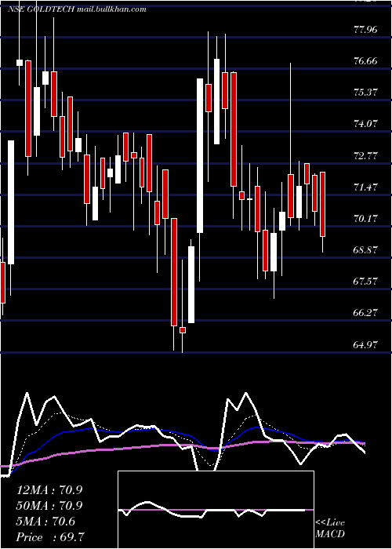The image size is (392, 549).
Task: Click the 72.77 price axis label
Action: pyautogui.click(x=366, y=155)
